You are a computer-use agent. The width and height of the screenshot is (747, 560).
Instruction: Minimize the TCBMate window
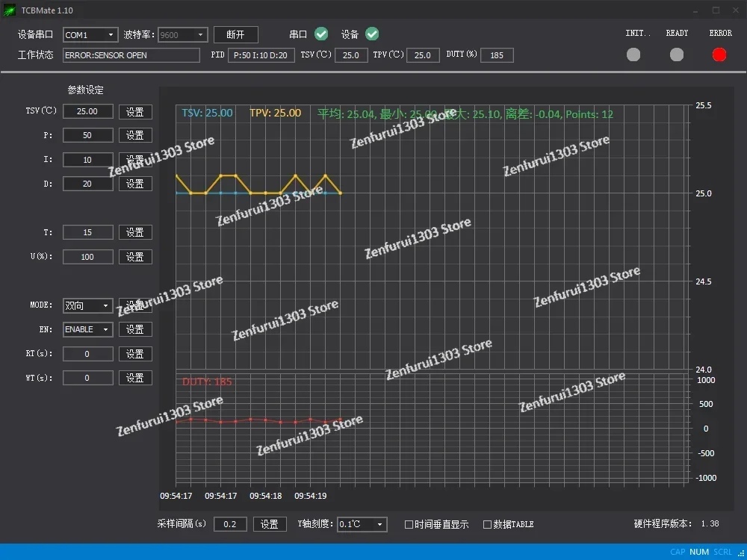pyautogui.click(x=696, y=10)
